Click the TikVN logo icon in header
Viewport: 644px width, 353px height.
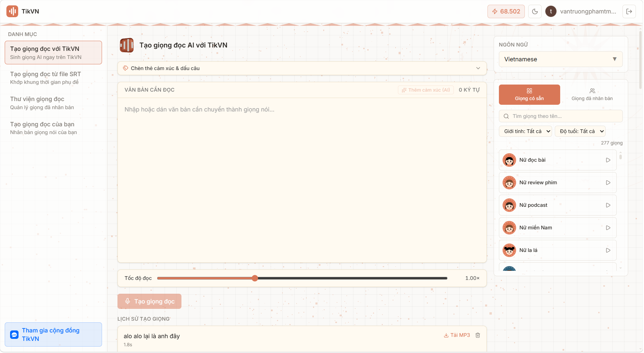[x=12, y=11]
